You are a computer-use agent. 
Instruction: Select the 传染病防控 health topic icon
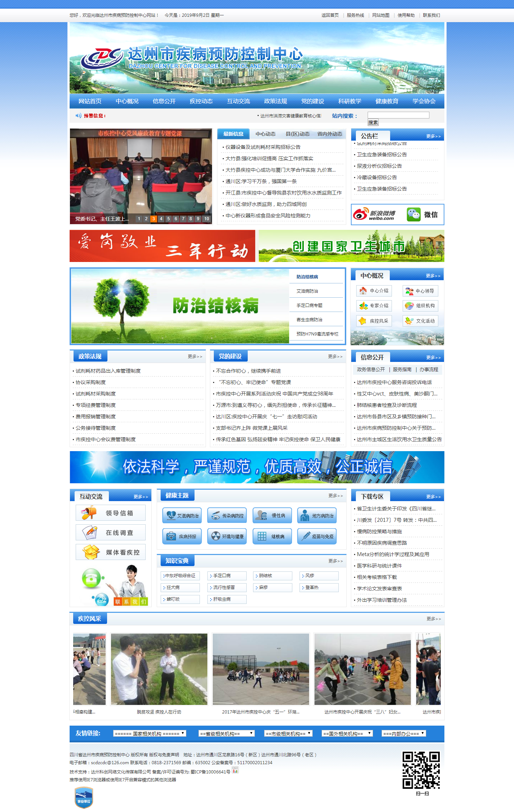227,516
